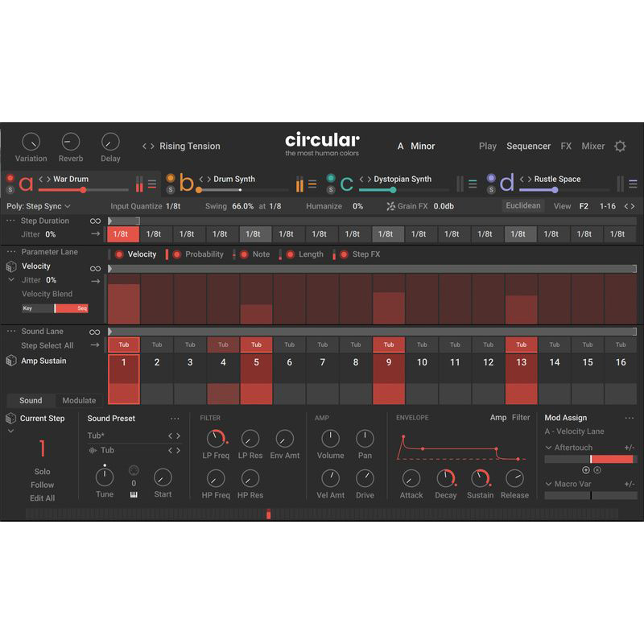
Task: Switch to the FX tab
Action: (566, 147)
